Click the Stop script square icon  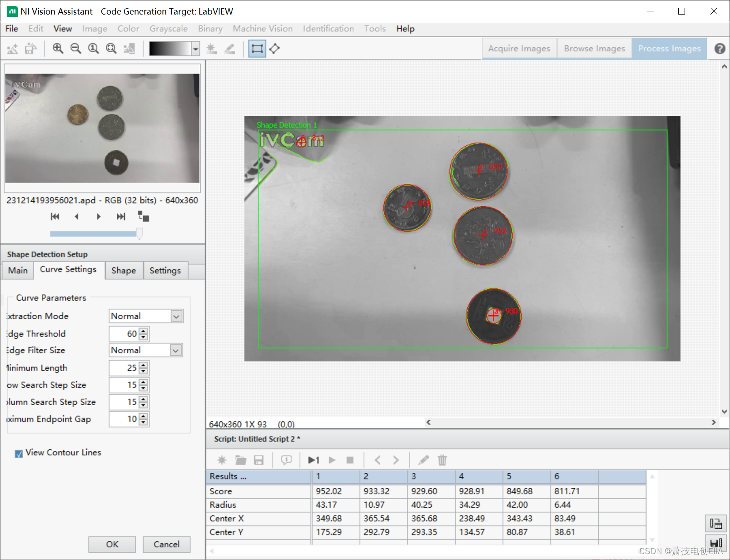350,460
